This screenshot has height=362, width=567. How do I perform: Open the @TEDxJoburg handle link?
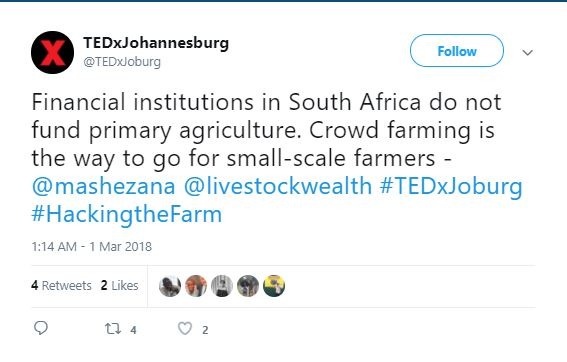[122, 62]
